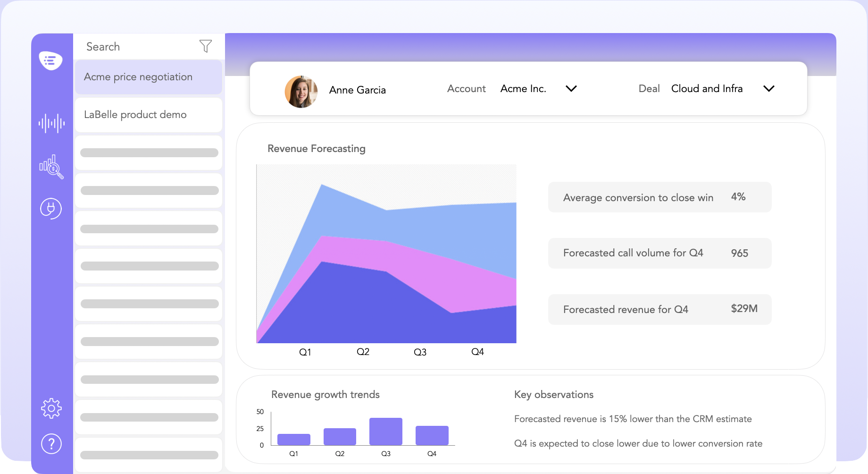Image resolution: width=868 pixels, height=474 pixels.
Task: Open settings using the gear icon
Action: pyautogui.click(x=51, y=408)
